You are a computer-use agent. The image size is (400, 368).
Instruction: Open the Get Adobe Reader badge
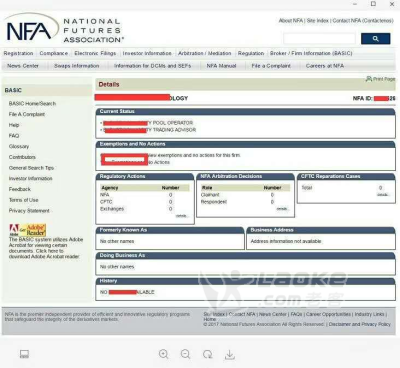click(x=28, y=230)
